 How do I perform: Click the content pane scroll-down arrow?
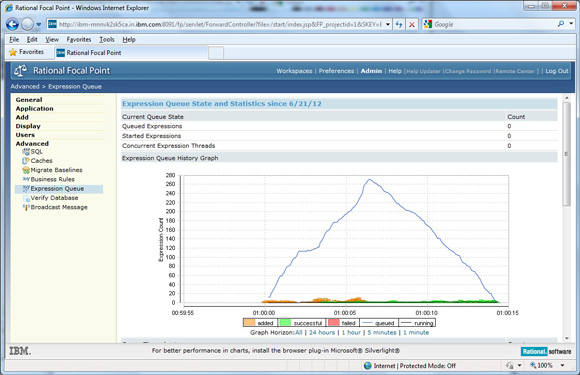(566, 338)
